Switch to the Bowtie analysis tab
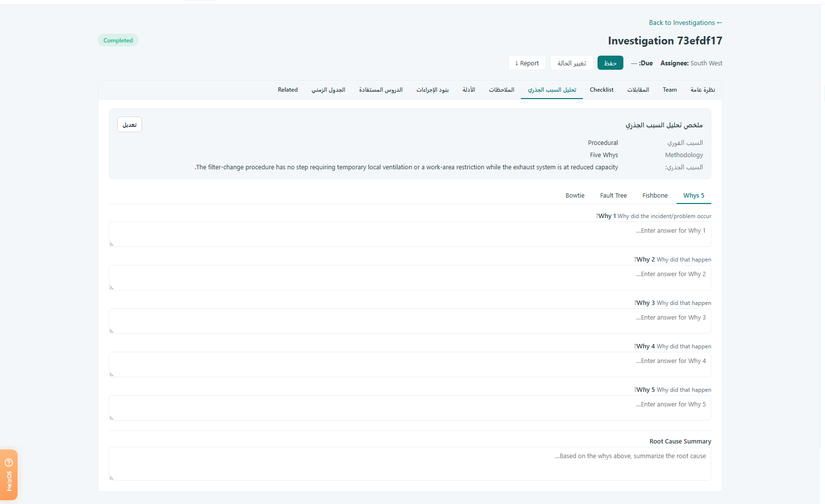825x504 pixels. (x=575, y=196)
